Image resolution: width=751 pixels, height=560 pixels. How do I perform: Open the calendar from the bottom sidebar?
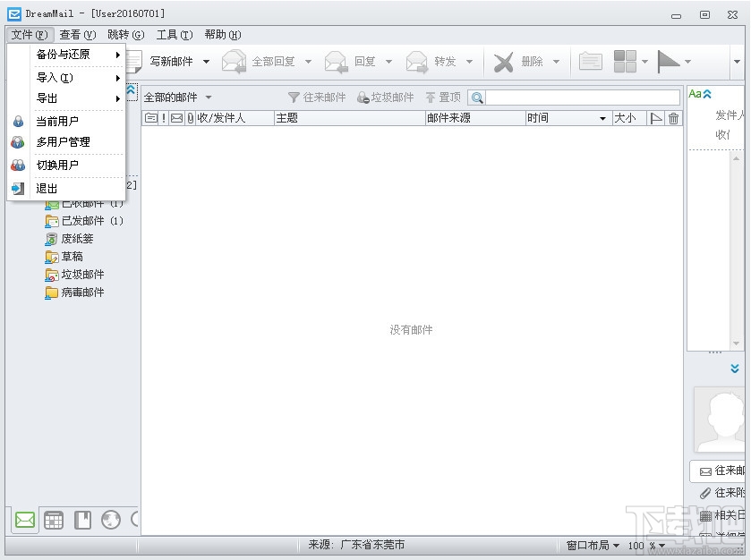point(54,520)
